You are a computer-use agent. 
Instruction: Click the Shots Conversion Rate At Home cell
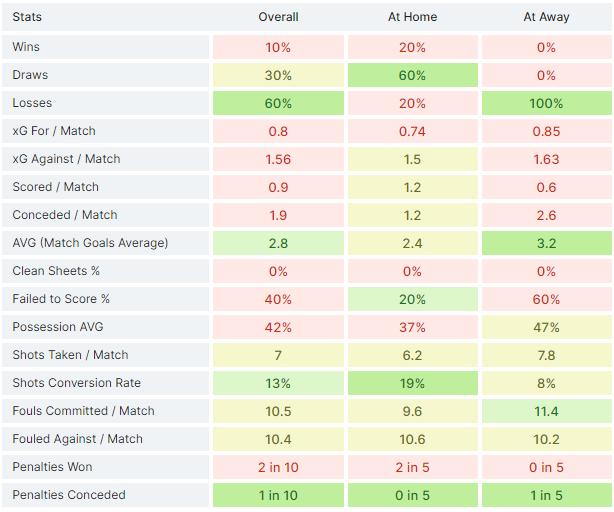412,383
